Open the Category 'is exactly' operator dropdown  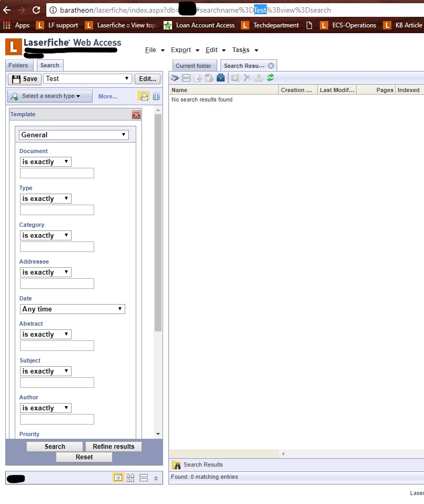(45, 235)
